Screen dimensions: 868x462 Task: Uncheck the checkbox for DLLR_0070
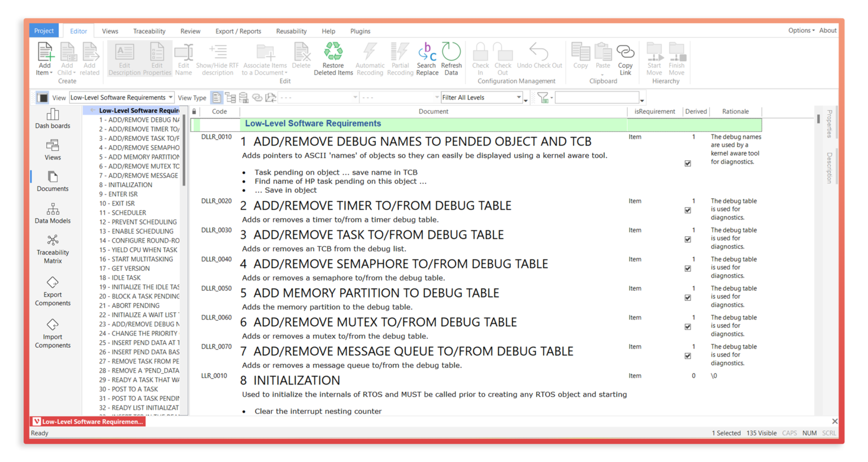point(688,356)
